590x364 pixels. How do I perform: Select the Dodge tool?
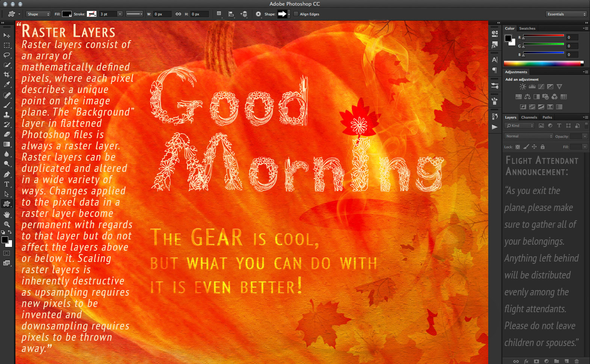(x=7, y=164)
